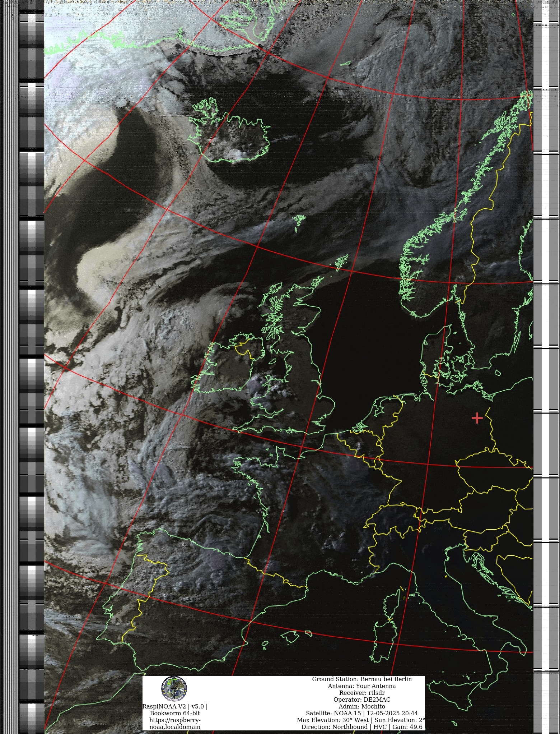Click the 'Ground Station: Bernau bei Berlin' text
This screenshot has height=734, width=560.
tap(362, 679)
